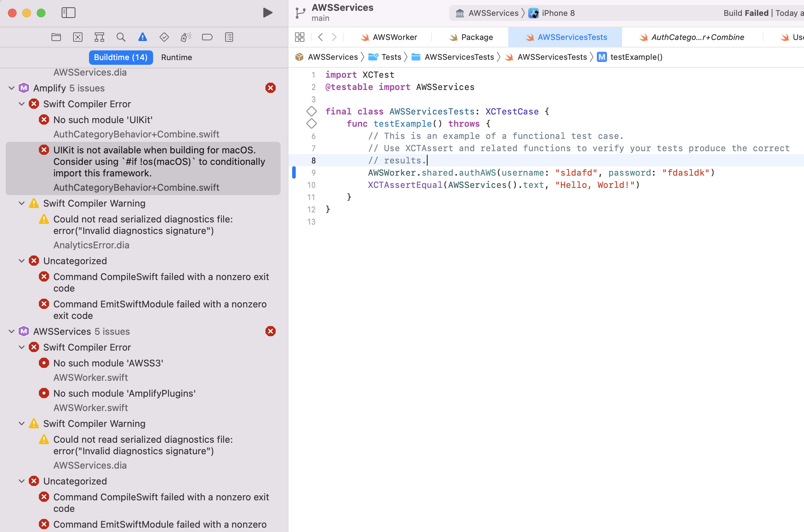Open the Debug navigator icon
The width and height of the screenshot is (804, 532).
186,37
